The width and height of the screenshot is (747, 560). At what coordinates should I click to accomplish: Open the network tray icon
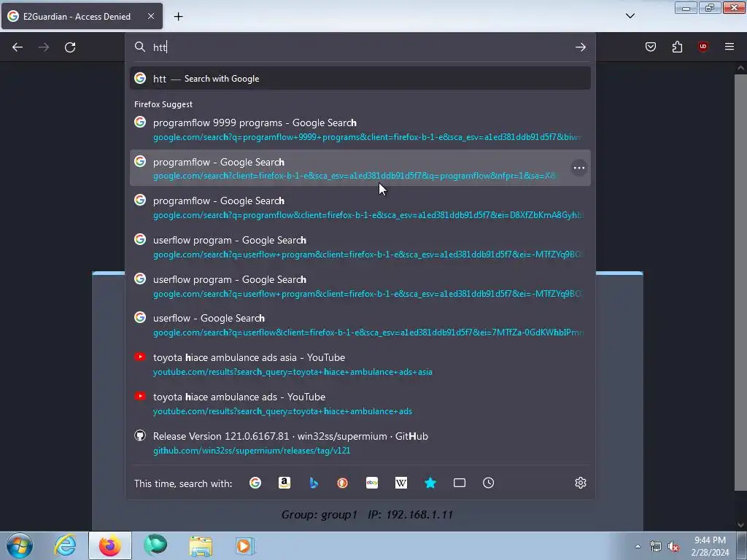coord(656,547)
